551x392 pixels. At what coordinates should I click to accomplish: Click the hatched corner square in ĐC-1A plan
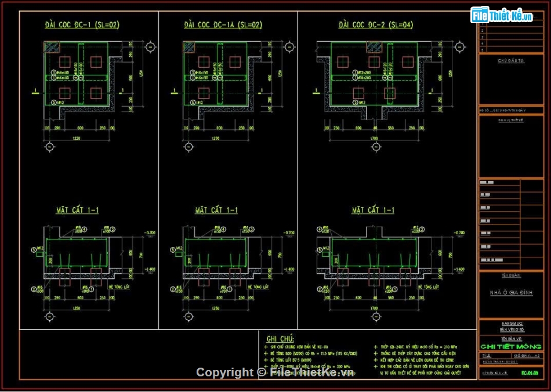(190, 47)
